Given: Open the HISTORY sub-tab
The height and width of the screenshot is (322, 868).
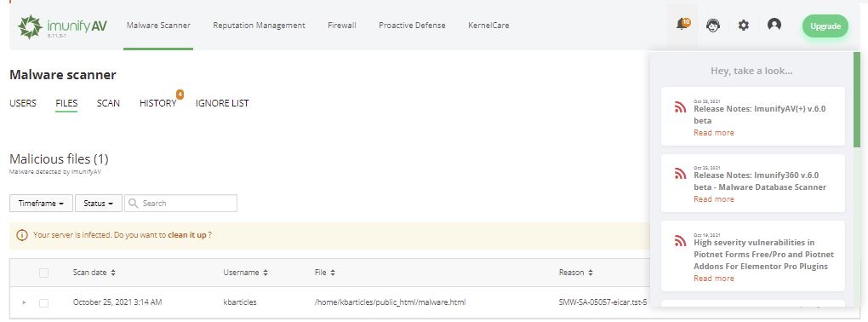Looking at the screenshot, I should coord(157,103).
